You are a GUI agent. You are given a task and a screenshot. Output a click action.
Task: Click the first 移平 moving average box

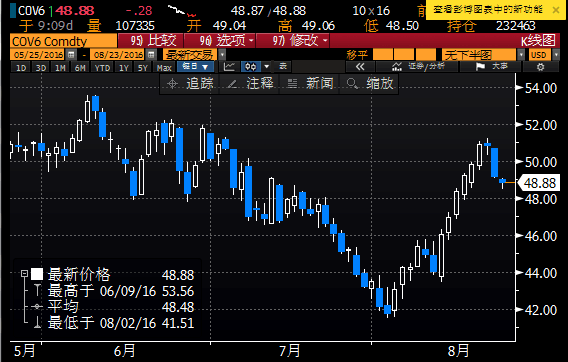pos(383,55)
